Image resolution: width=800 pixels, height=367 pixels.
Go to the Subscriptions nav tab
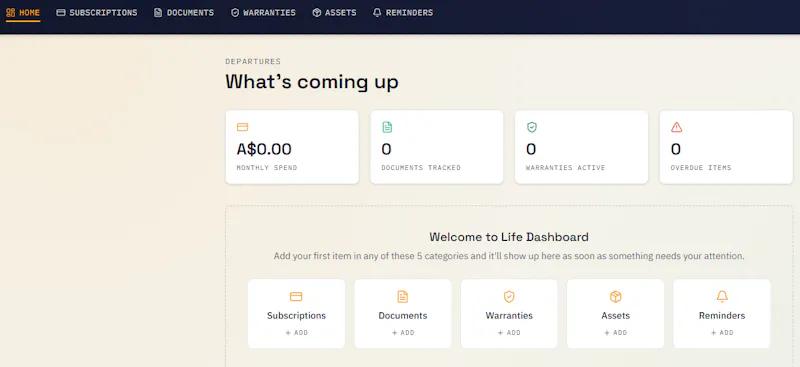click(97, 13)
